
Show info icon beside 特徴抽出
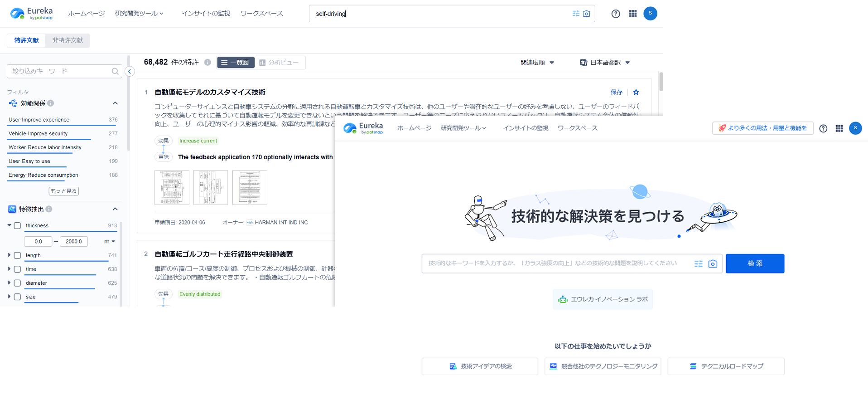[x=49, y=209]
